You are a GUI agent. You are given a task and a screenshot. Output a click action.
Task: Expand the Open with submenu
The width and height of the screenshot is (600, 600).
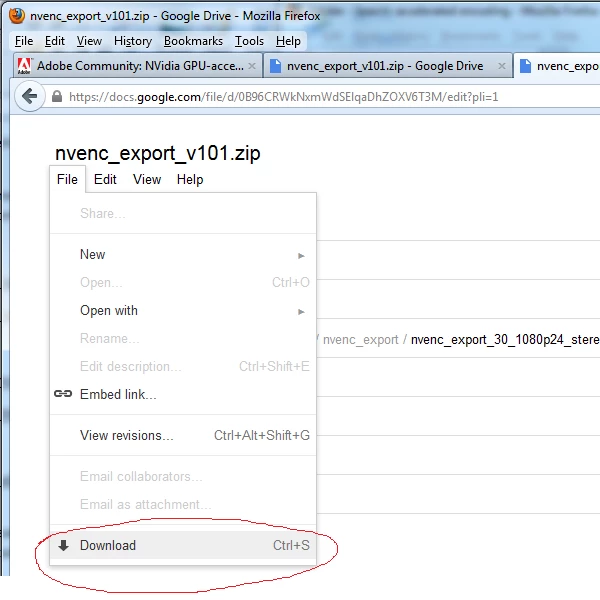(183, 310)
